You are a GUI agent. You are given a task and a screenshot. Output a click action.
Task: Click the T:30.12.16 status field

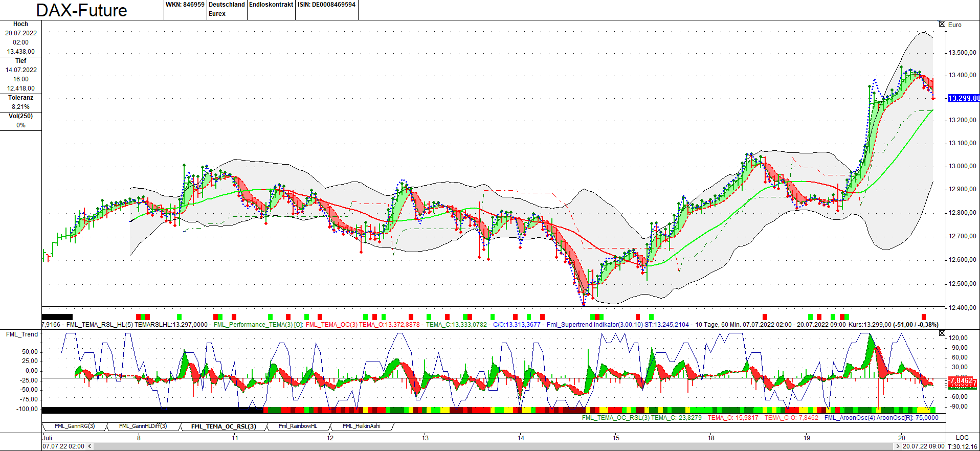coord(962,446)
